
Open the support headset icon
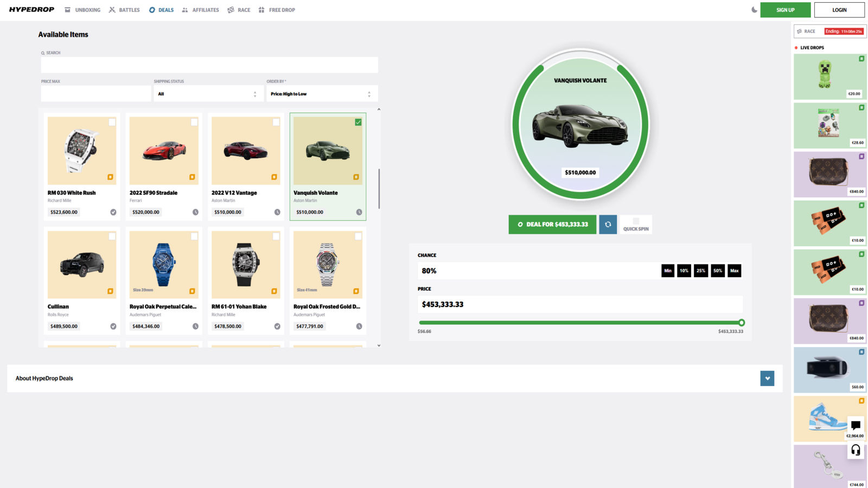click(856, 450)
